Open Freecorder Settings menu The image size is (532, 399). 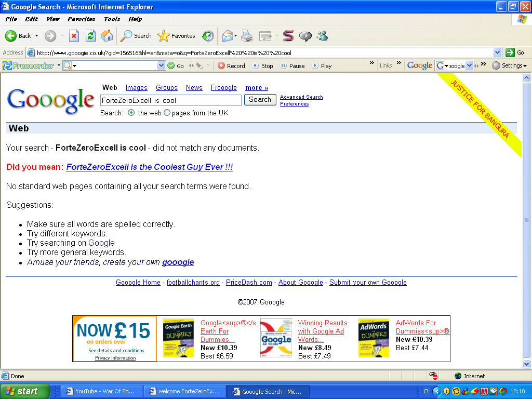(x=510, y=65)
